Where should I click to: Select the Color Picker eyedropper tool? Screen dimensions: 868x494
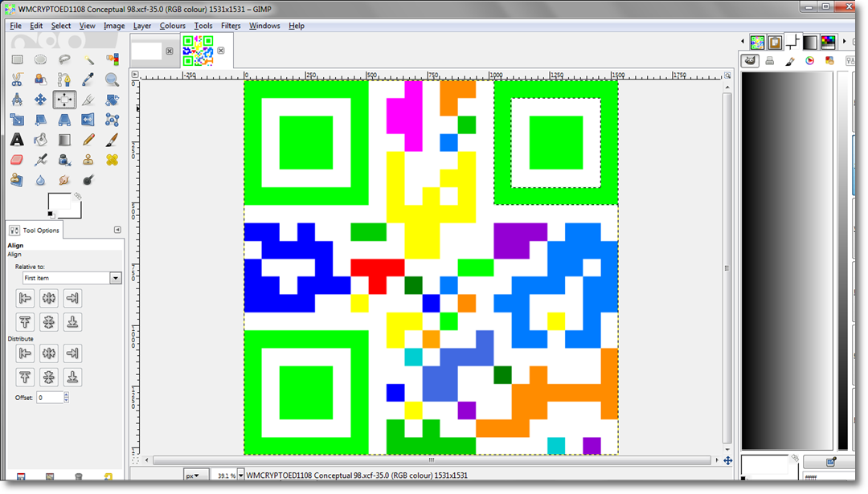pos(88,80)
